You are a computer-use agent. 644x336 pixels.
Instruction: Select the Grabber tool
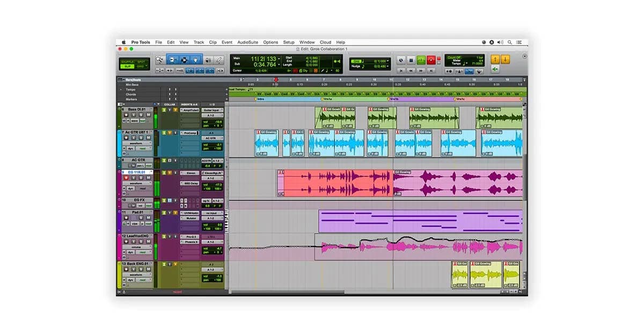coord(196,60)
